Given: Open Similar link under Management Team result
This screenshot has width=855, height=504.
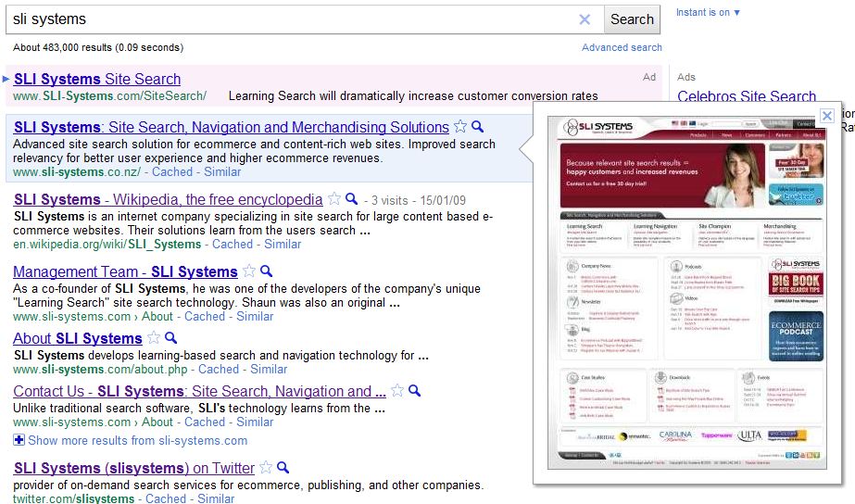Looking at the screenshot, I should pos(255,316).
